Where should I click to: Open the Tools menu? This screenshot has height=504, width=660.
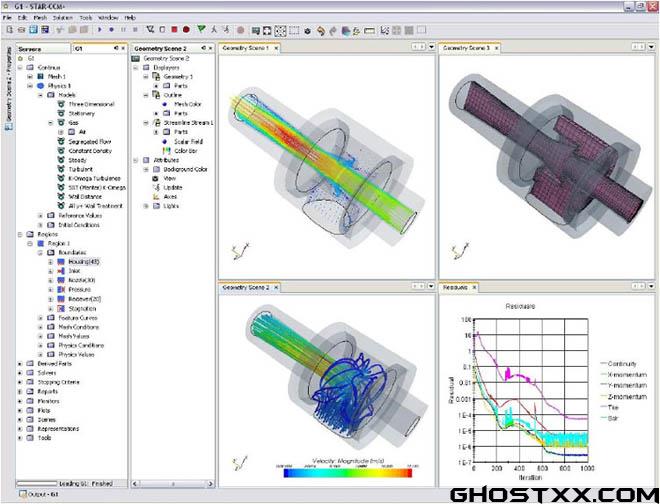point(85,18)
